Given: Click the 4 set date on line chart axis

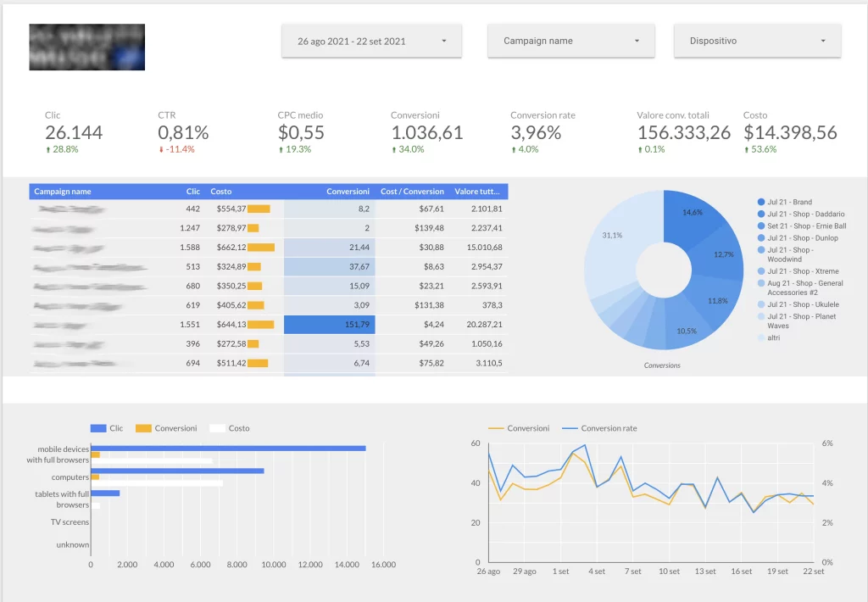Looking at the screenshot, I should [597, 571].
